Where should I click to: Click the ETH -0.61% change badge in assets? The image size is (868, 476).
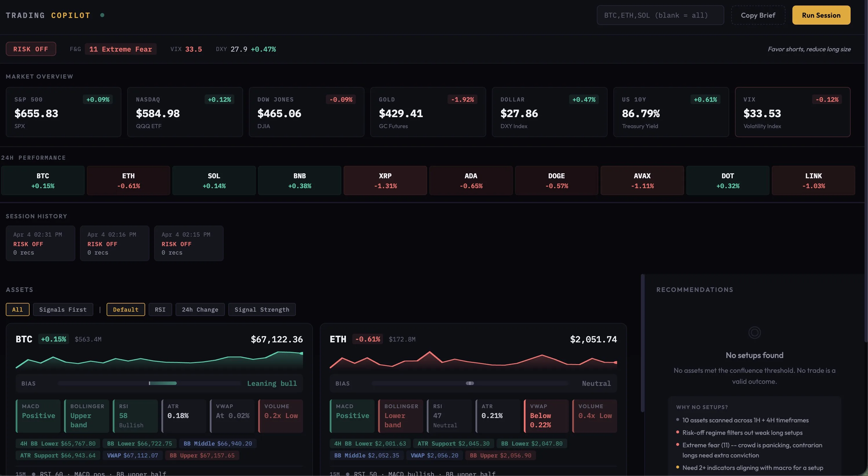point(368,339)
